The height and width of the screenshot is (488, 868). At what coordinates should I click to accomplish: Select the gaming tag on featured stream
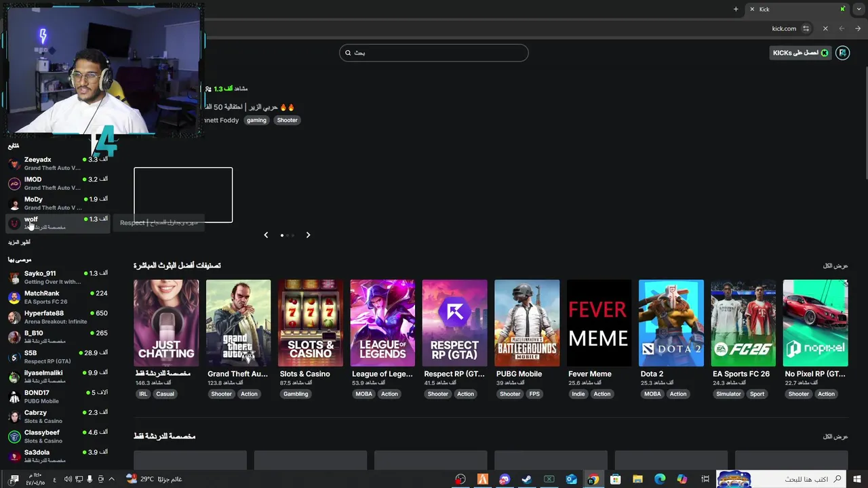point(256,120)
